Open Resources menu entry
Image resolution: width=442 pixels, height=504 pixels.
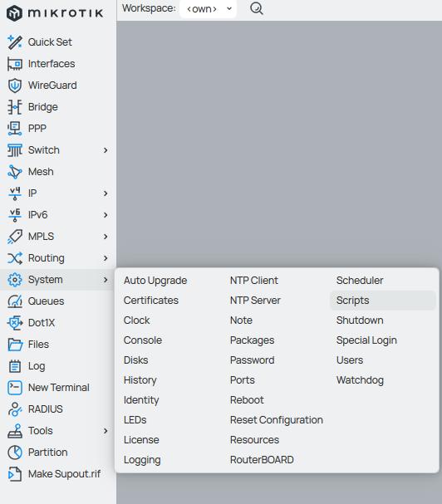tap(254, 440)
